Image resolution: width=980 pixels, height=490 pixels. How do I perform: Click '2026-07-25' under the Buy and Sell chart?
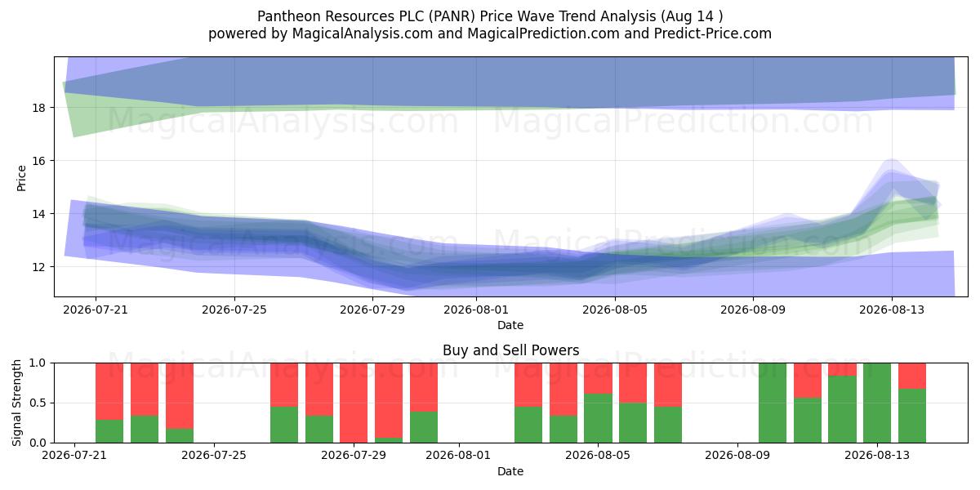tap(214, 457)
